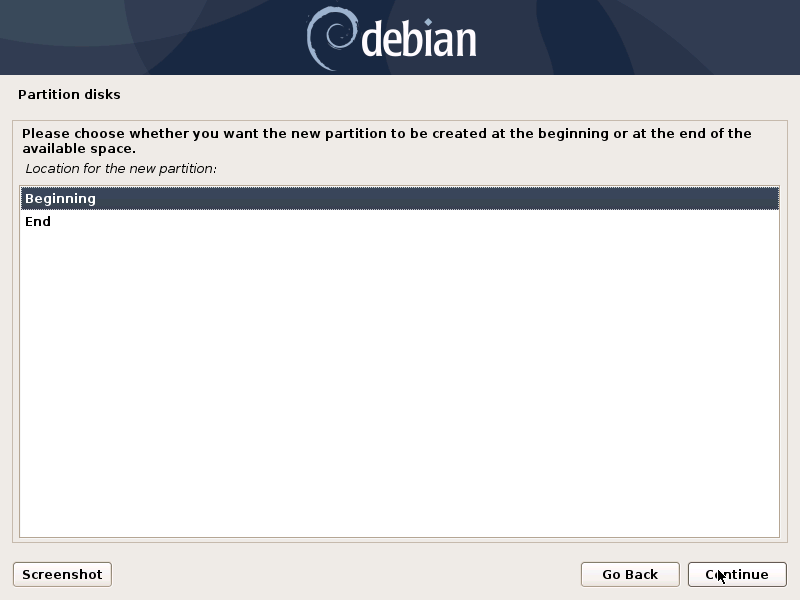Click the word 'beginning' in the instruction sentence
Screen dimensions: 800x600
573,134
